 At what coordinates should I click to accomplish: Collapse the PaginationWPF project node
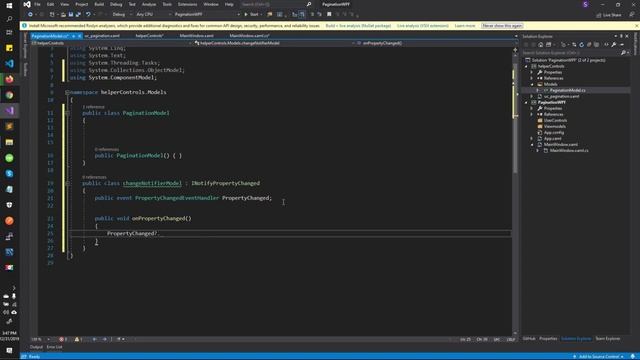coord(526,102)
